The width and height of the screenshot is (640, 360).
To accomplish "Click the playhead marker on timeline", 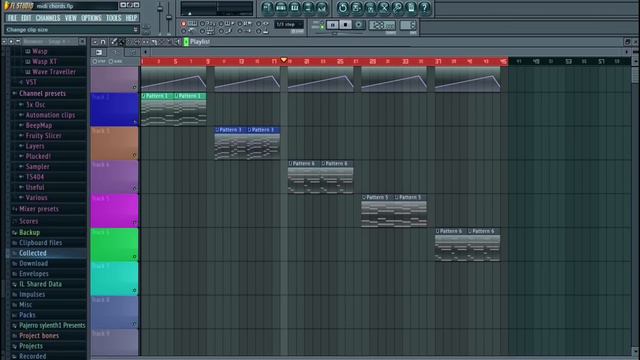I will point(284,60).
